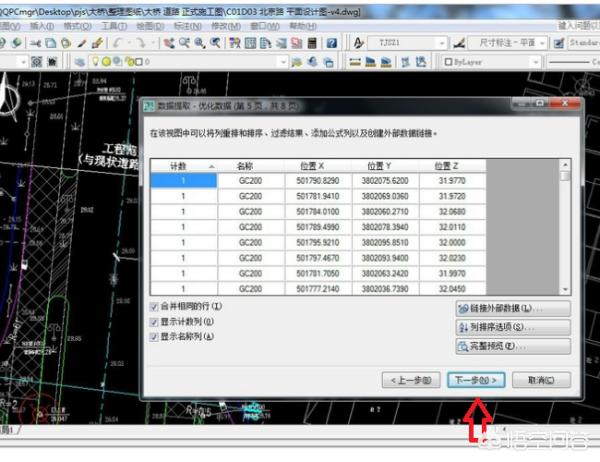The image size is (600, 462).
Task: Click the Undo arrow in the toolbar
Action: (118, 44)
